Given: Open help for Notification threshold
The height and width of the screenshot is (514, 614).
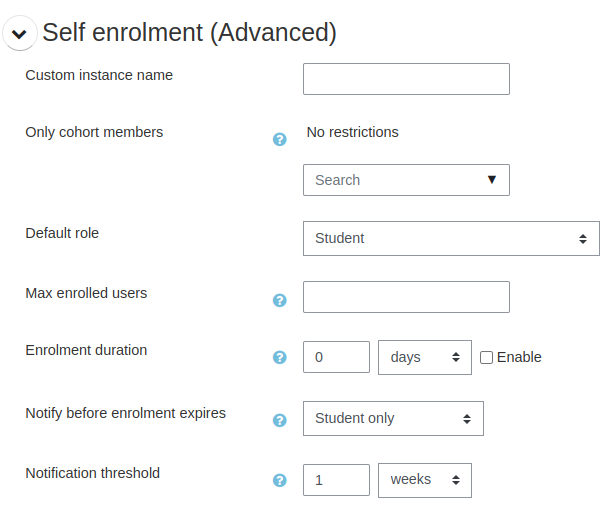Looking at the screenshot, I should (x=280, y=480).
